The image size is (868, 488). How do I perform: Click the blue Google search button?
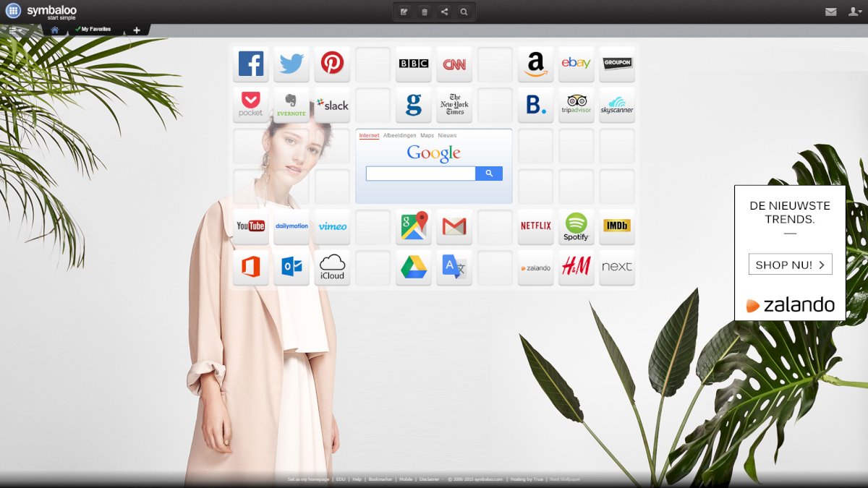click(489, 174)
